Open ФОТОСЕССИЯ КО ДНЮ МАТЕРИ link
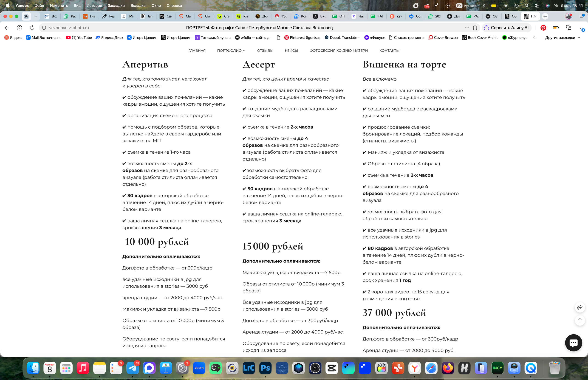 point(338,51)
